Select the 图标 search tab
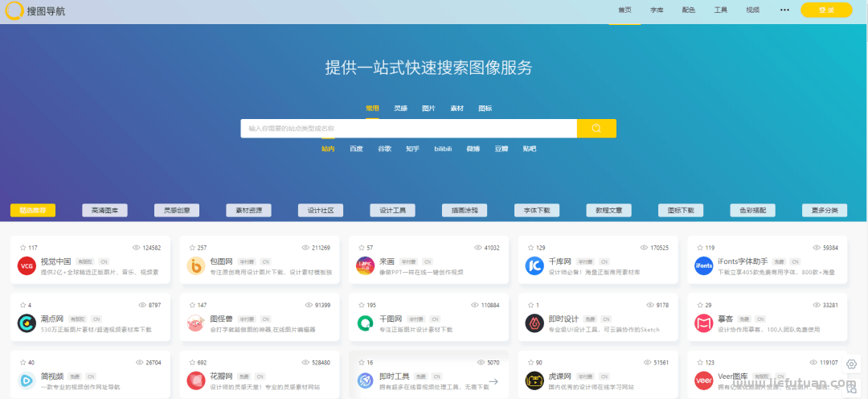This screenshot has height=399, width=868. point(485,109)
